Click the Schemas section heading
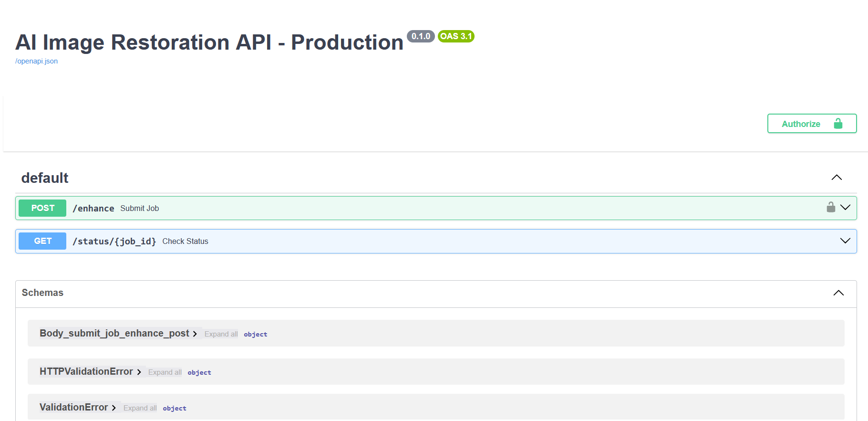Image resolution: width=868 pixels, height=421 pixels. tap(42, 293)
